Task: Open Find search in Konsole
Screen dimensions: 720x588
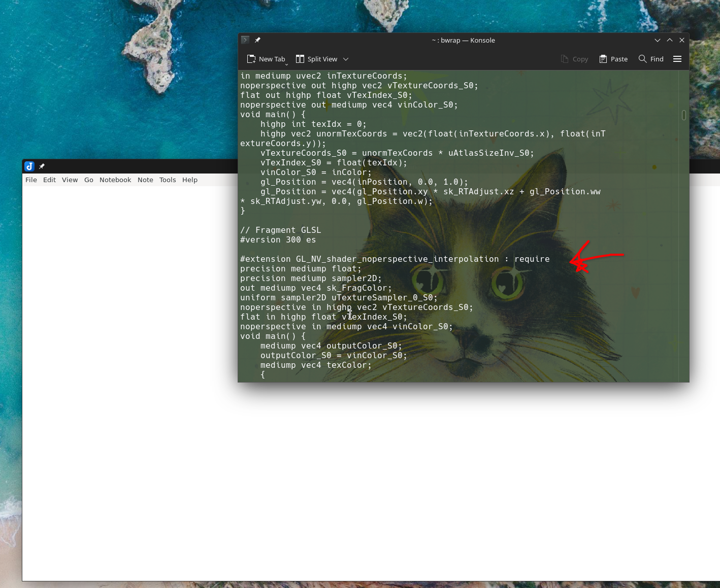Action: click(x=651, y=59)
